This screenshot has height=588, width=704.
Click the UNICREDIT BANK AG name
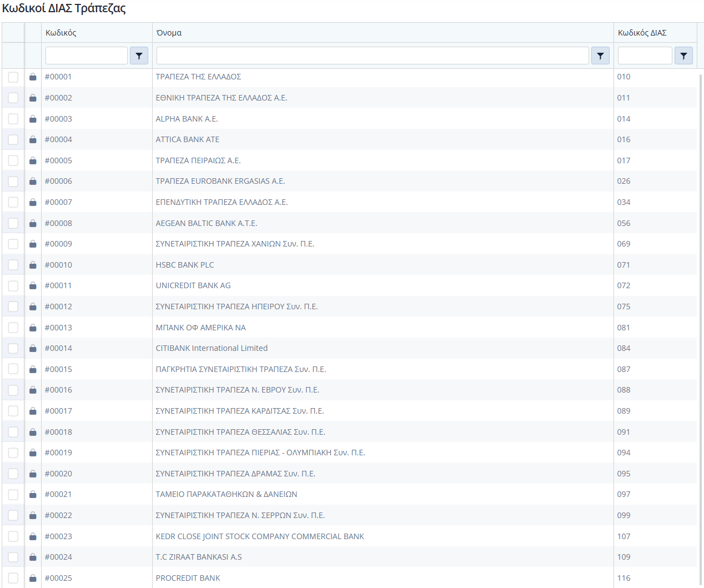(193, 285)
